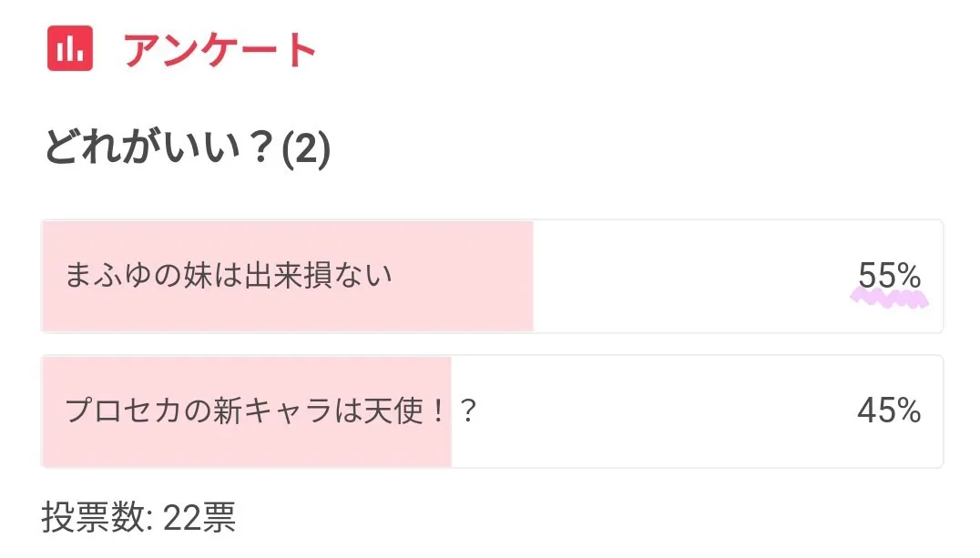Vote for プロセカの新キャラは天使！？ option

pyautogui.click(x=271, y=411)
